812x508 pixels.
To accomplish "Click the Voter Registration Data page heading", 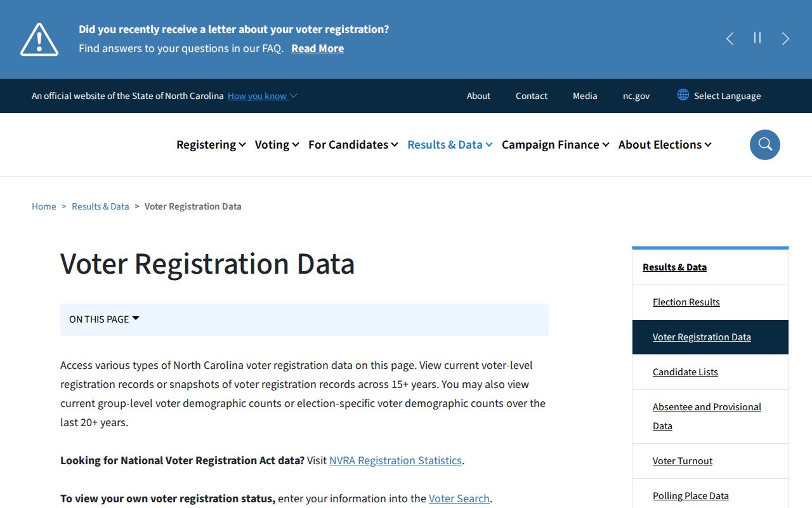I will point(207,264).
